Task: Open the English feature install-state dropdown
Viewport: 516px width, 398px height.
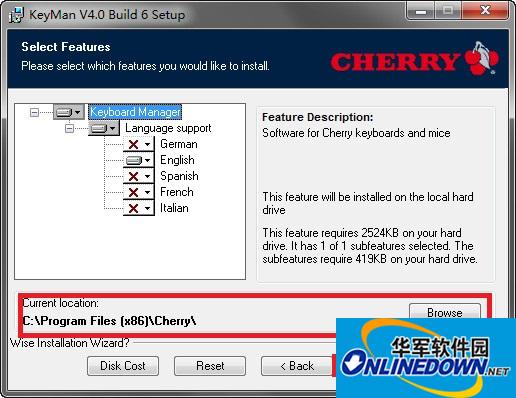Action: pyautogui.click(x=139, y=160)
